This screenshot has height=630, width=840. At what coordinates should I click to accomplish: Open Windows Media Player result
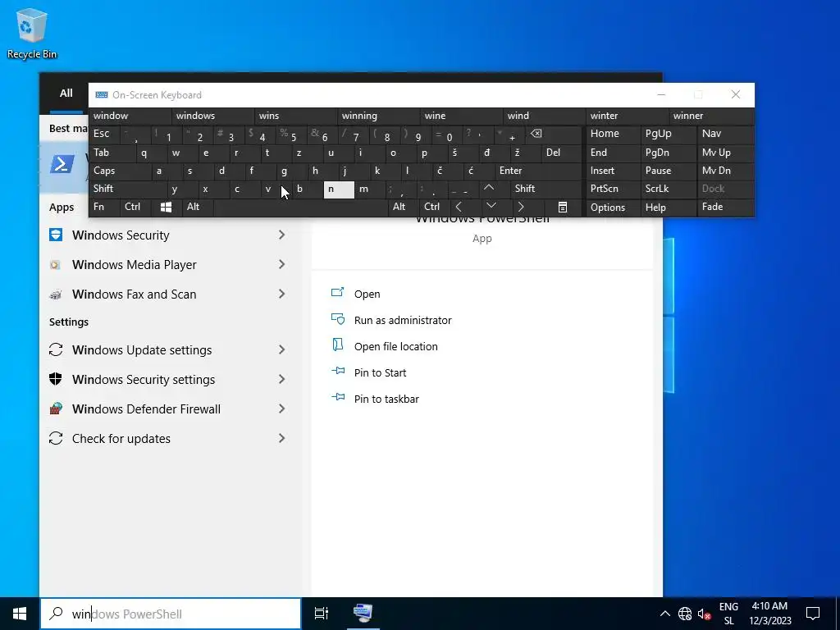[x=171, y=265]
